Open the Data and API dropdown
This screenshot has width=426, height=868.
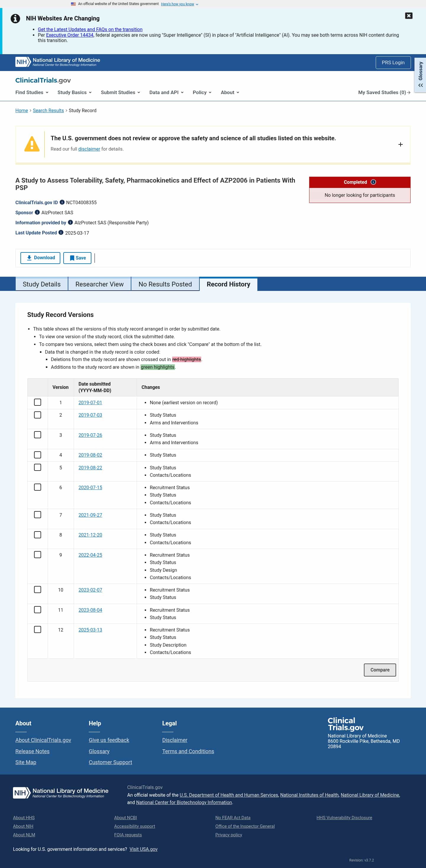click(166, 92)
